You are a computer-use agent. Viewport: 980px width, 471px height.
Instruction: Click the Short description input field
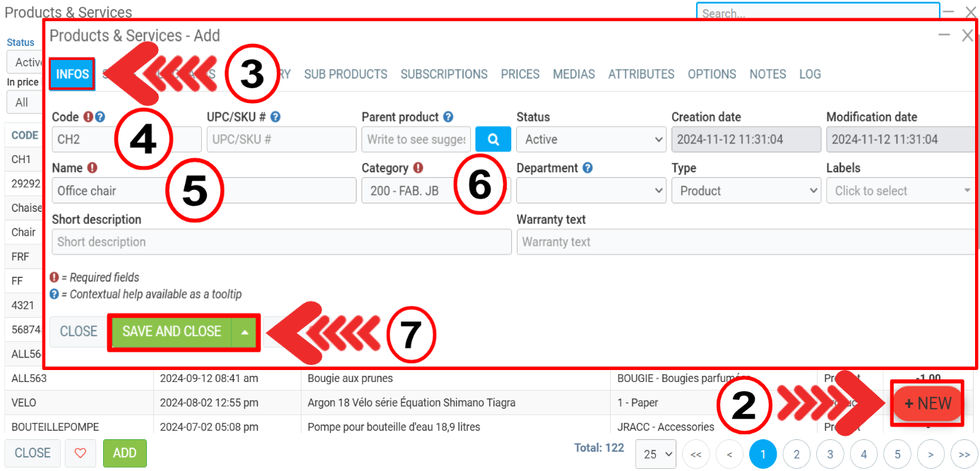[x=281, y=242]
